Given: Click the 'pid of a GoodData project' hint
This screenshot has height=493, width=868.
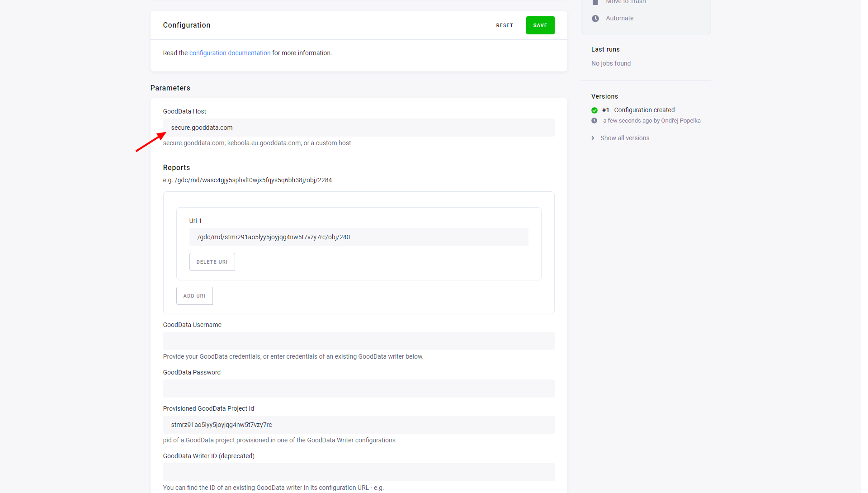Looking at the screenshot, I should coord(279,440).
